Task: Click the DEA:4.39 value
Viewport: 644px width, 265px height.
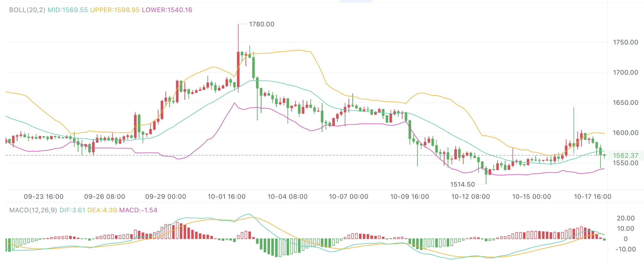Action: 102,210
